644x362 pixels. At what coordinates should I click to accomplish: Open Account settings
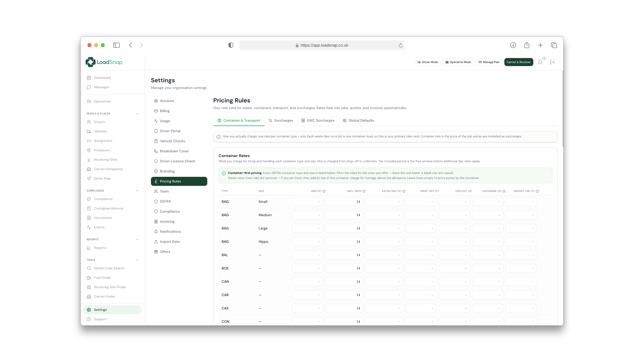click(179, 101)
